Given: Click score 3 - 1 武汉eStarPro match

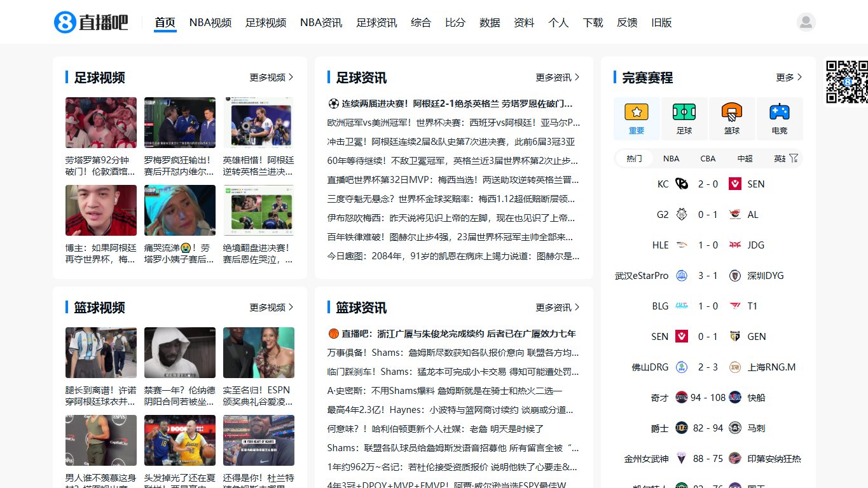Looking at the screenshot, I should coord(708,276).
